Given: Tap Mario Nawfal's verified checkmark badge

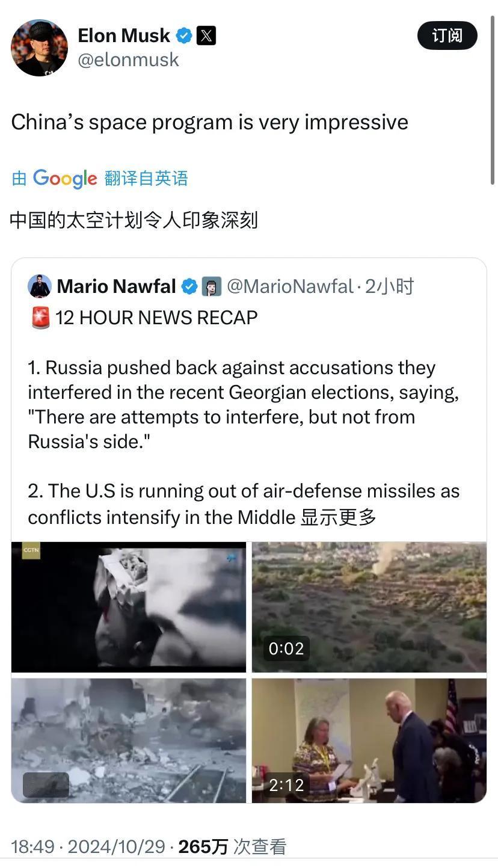Looking at the screenshot, I should coord(189,286).
